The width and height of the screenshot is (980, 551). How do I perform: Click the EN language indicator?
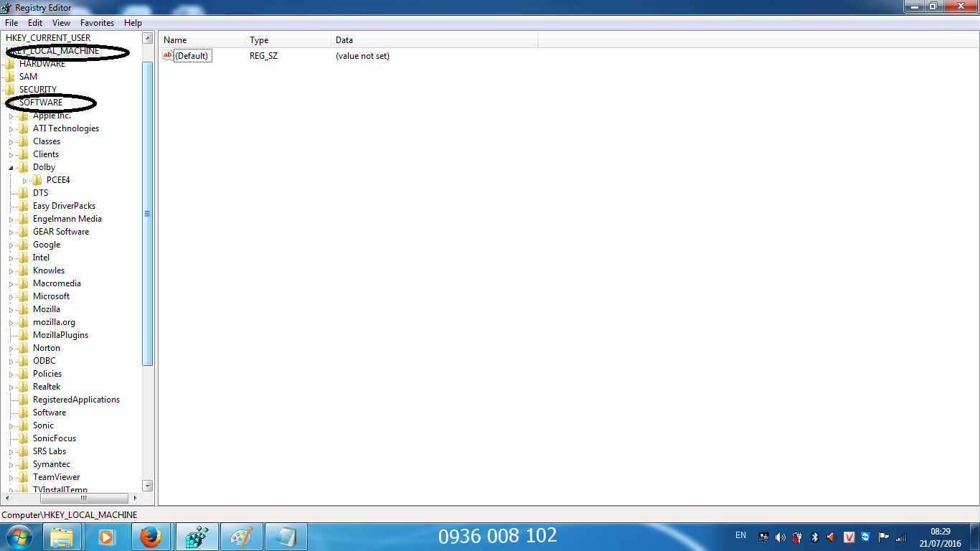point(740,535)
